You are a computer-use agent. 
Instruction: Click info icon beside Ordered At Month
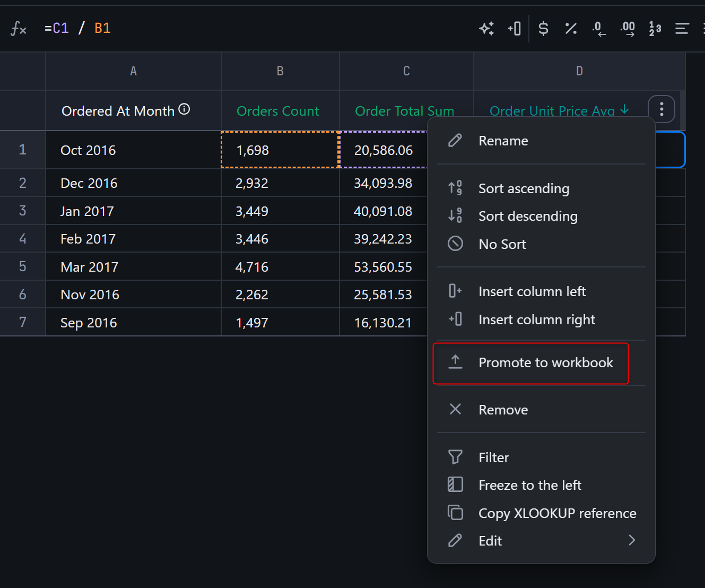[x=184, y=109]
